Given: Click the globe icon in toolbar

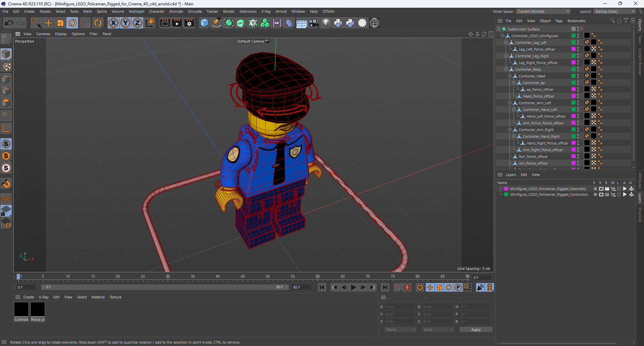Looking at the screenshot, I should pos(374,23).
